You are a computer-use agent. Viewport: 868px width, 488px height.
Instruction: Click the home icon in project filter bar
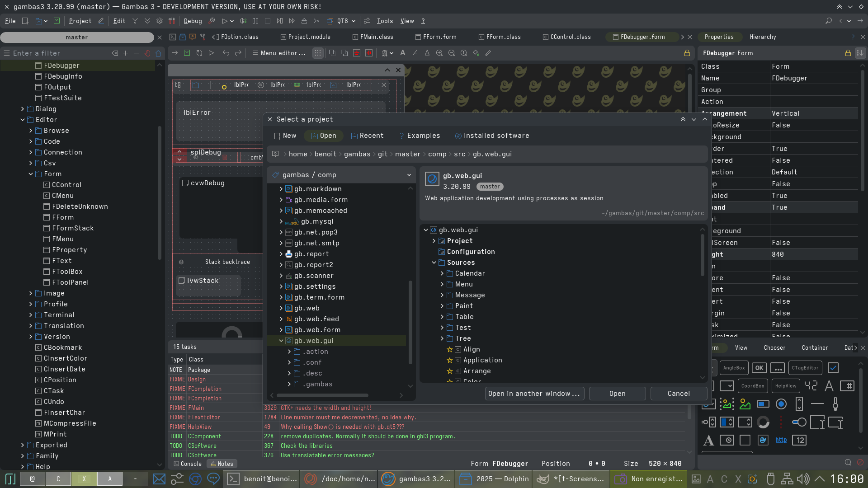(x=158, y=53)
